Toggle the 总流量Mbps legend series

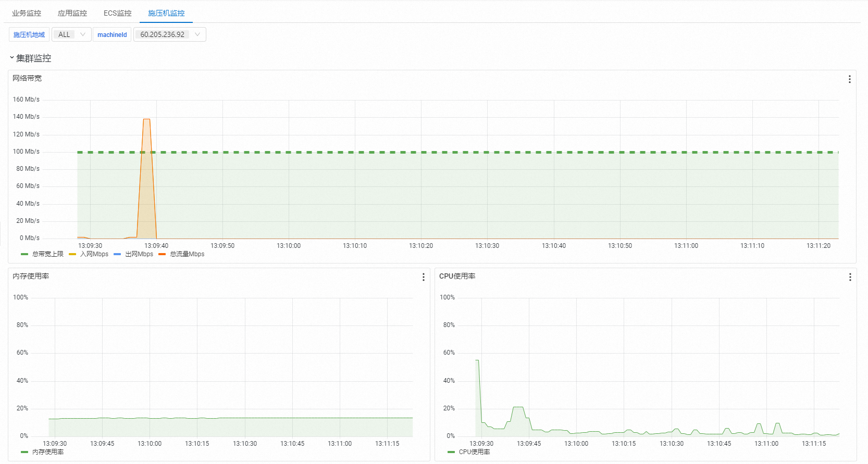coord(181,254)
